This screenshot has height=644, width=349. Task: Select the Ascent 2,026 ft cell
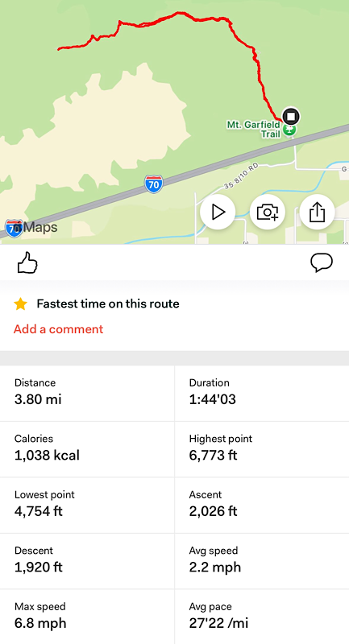[x=262, y=506]
